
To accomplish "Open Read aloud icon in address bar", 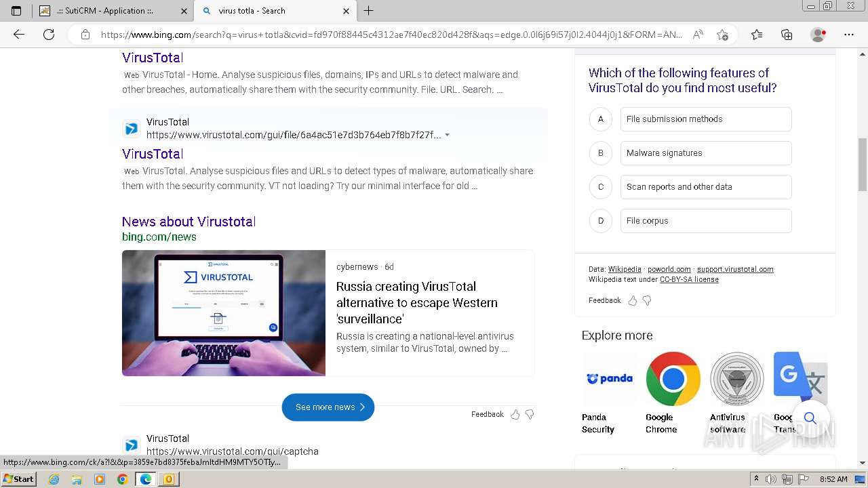I will (x=698, y=35).
